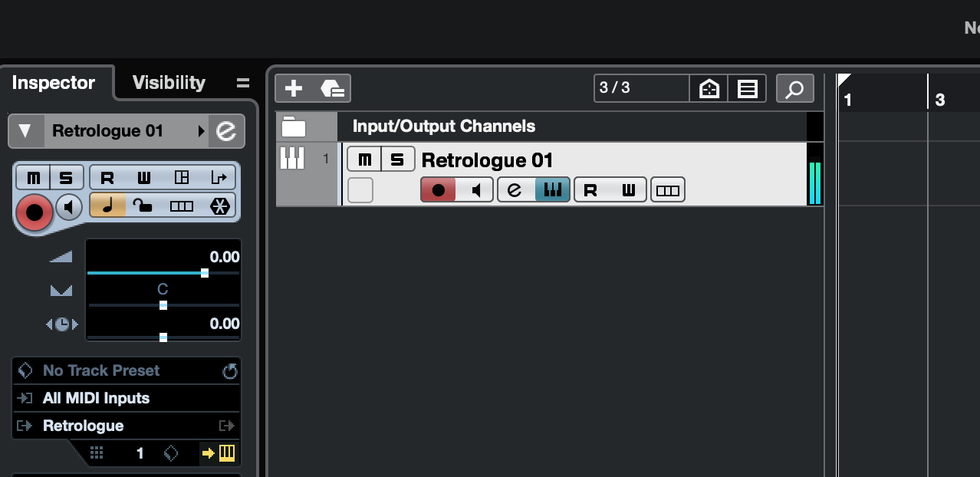Screen dimensions: 980x477
Task: Click Show Lanes button on Retrologue 01 track
Action: [x=668, y=190]
